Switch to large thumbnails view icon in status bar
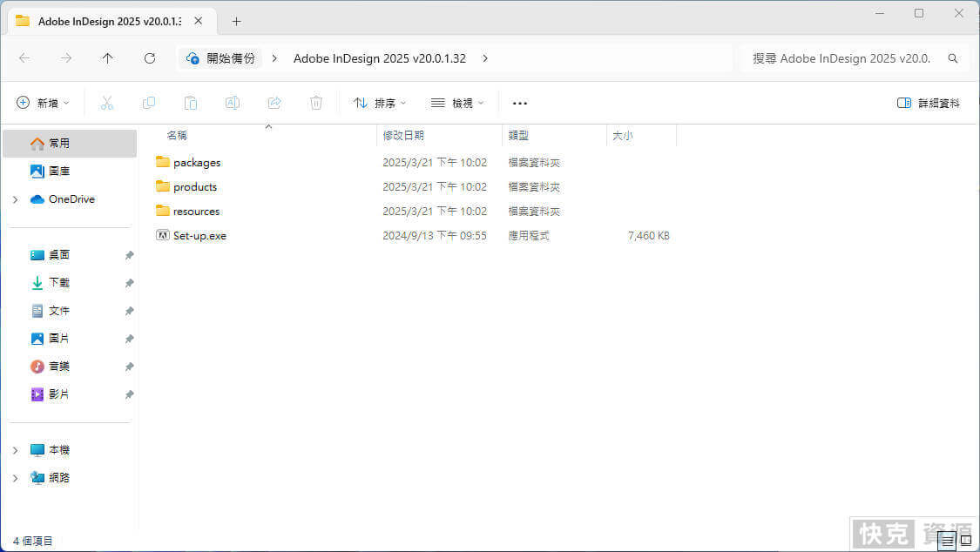The height and width of the screenshot is (552, 980). pos(966,540)
